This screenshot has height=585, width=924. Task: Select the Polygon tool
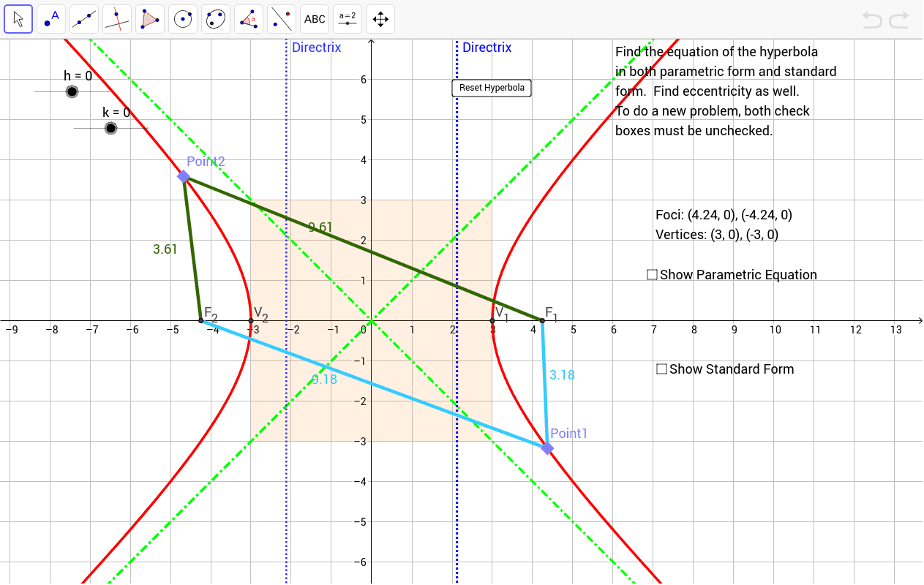tap(150, 19)
